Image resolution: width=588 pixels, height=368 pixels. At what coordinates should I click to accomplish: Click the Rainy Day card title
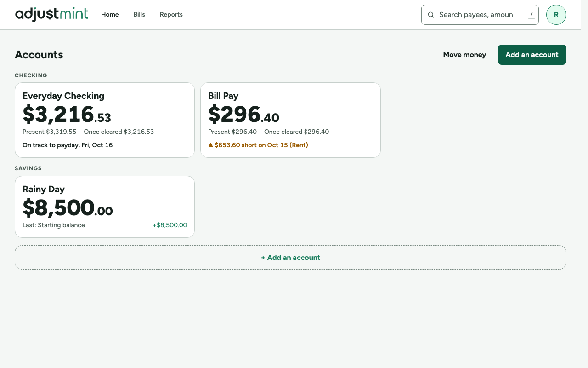click(44, 189)
